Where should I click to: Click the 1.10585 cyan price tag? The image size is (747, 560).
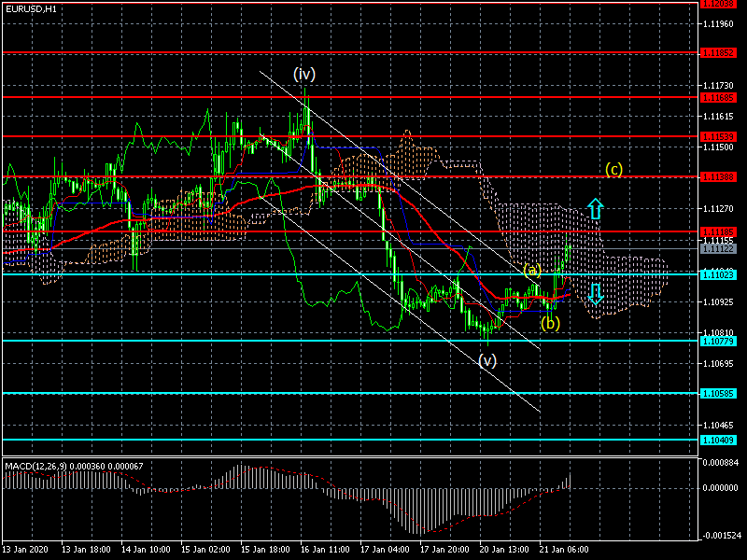[x=718, y=394]
